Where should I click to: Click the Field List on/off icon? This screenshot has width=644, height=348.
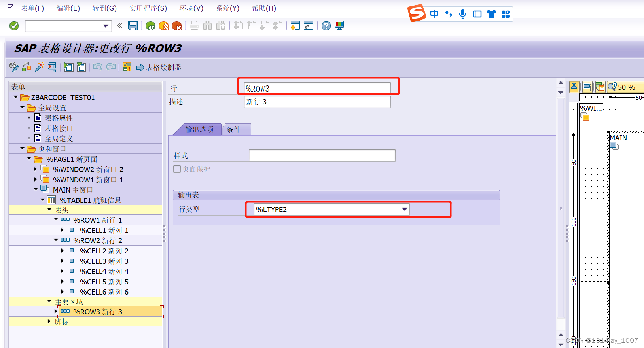[127, 67]
